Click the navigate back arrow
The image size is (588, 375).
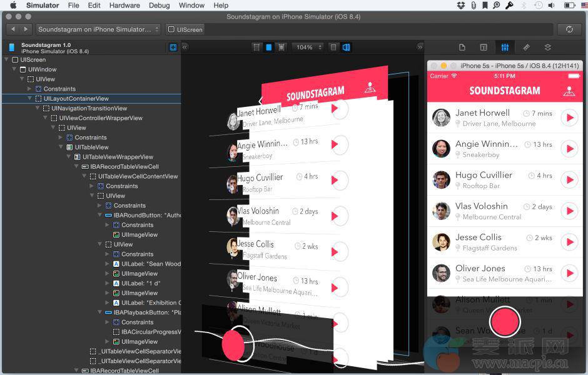tap(13, 29)
